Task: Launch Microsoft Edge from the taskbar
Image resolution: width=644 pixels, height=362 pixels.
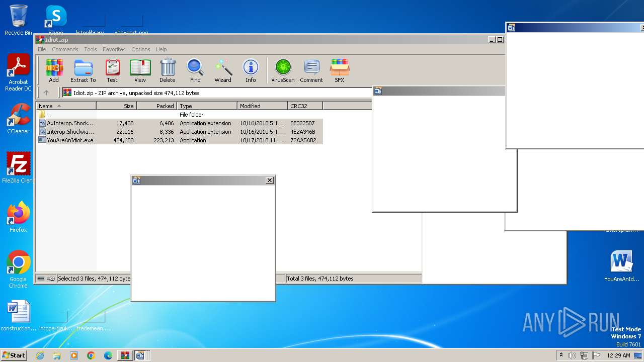Action: (108, 355)
